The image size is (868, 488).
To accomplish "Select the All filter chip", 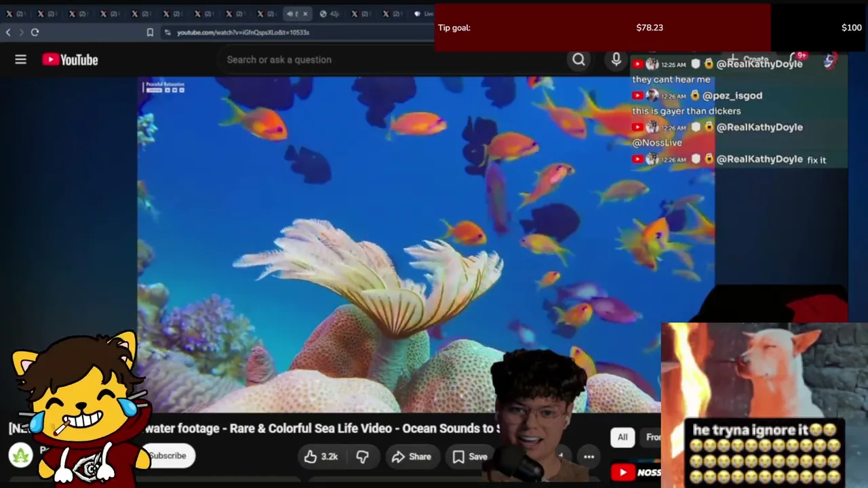I will (x=623, y=437).
